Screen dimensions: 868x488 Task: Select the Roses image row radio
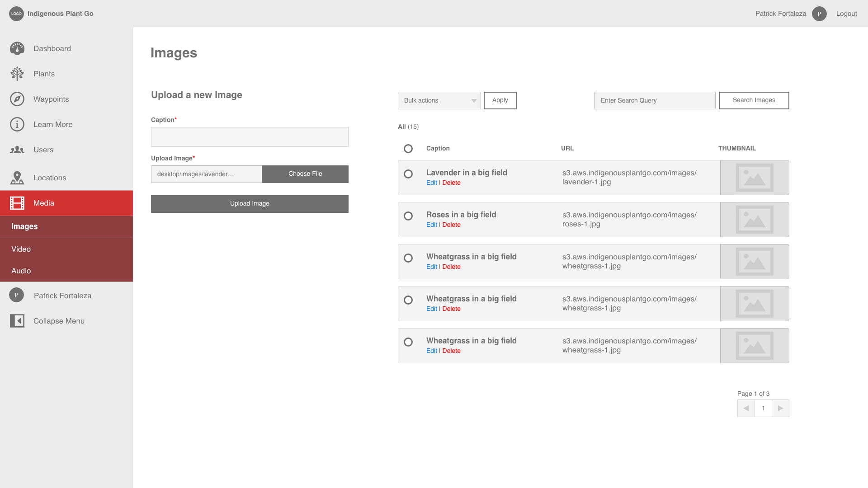click(x=408, y=216)
